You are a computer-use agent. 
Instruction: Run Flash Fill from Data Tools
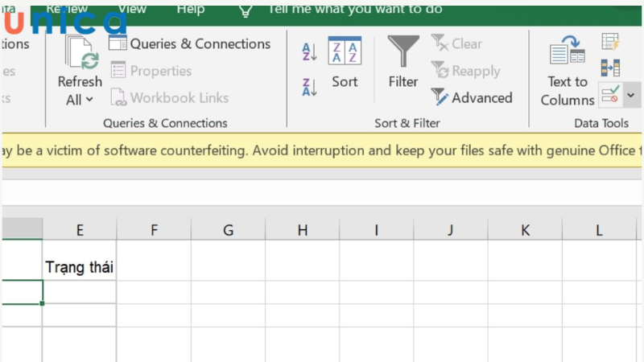(610, 42)
